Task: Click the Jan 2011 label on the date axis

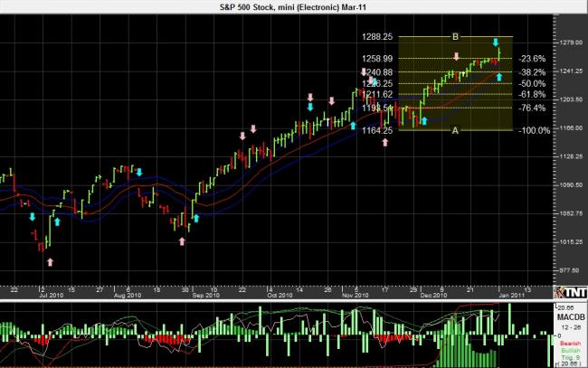Action: (512, 296)
